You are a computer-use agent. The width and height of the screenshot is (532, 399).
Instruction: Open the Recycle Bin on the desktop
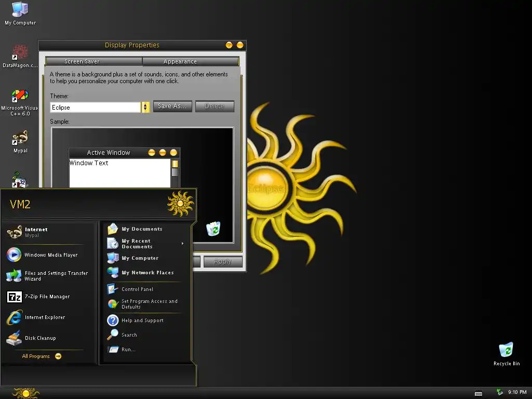tap(506, 354)
